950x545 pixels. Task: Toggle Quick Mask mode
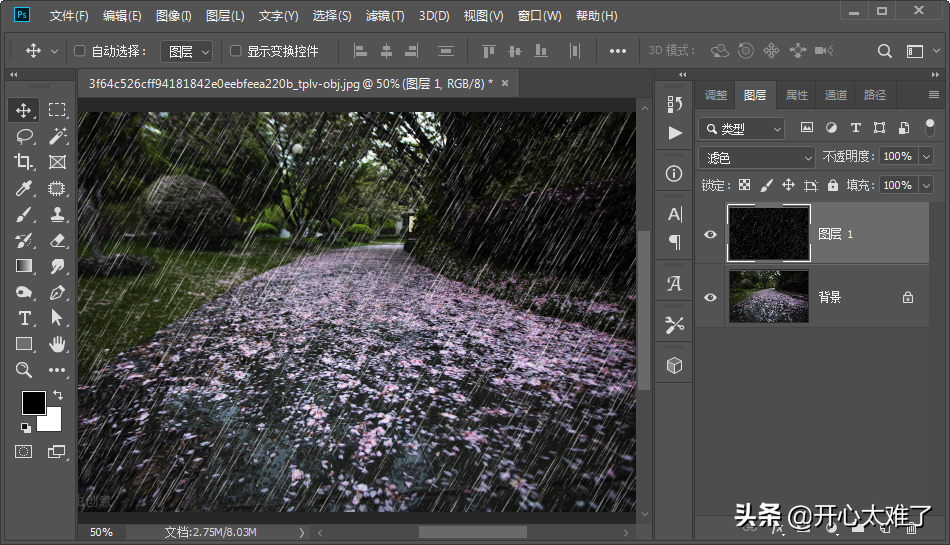[x=24, y=452]
